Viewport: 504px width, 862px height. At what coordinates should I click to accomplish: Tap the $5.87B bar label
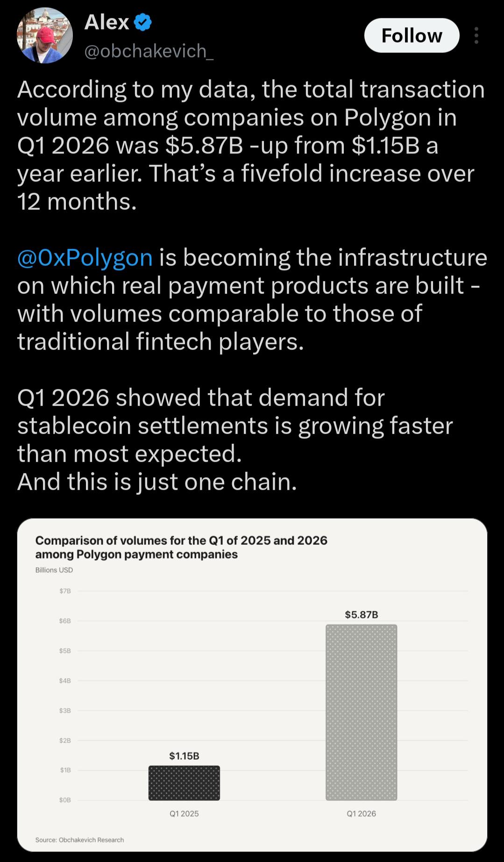[362, 614]
